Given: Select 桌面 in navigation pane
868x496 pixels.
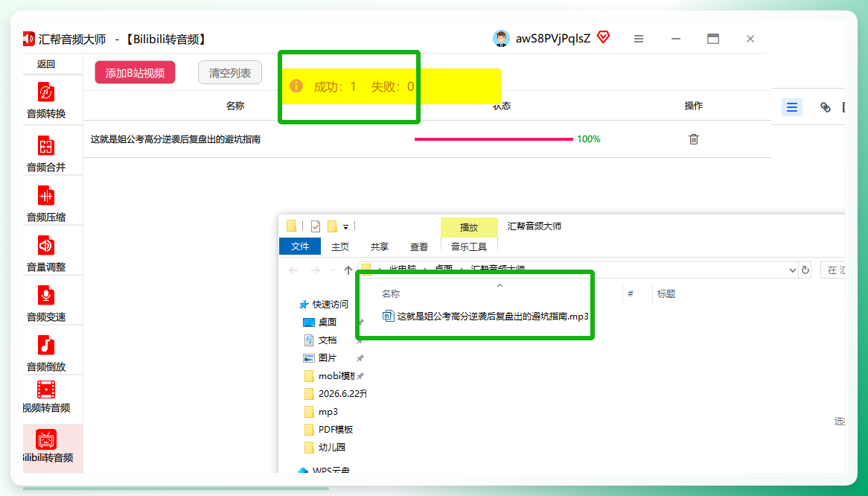Looking at the screenshot, I should [321, 322].
